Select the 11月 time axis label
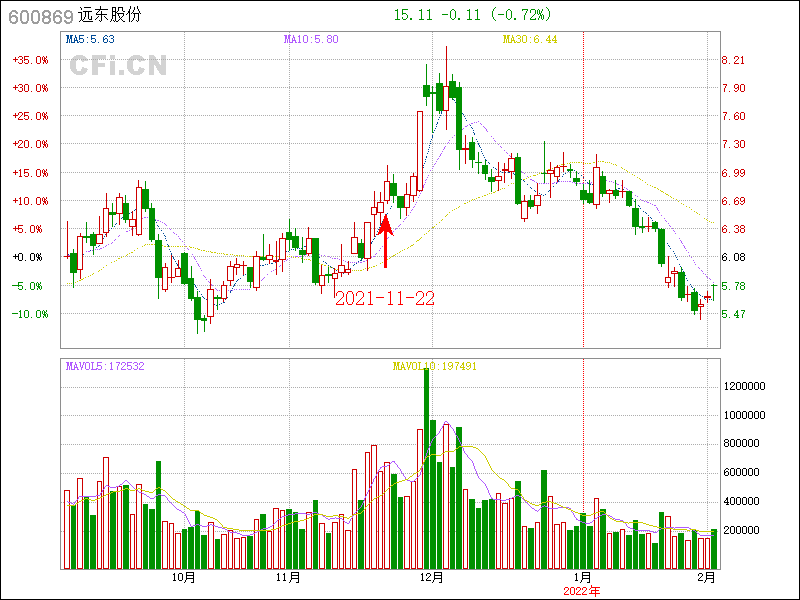The image size is (800, 600). 287,577
